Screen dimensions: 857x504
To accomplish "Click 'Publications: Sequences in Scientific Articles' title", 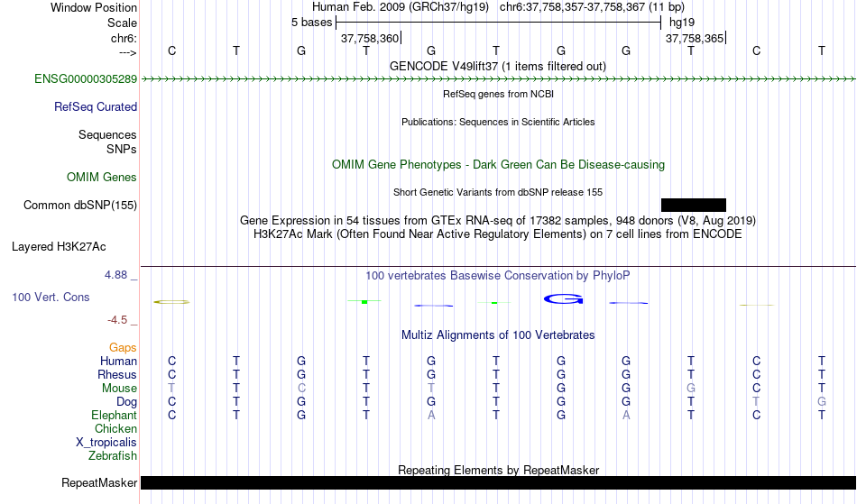I will pyautogui.click(x=498, y=122).
